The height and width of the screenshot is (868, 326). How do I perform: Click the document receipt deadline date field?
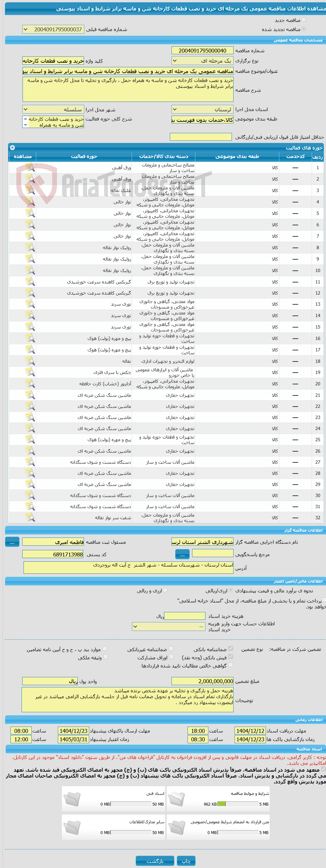[250, 731]
